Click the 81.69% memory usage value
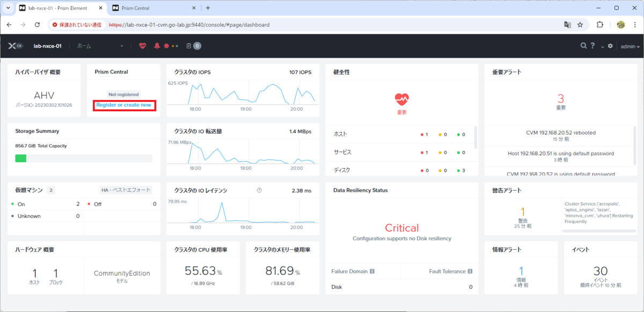Viewport: 644px width, 312px height. click(283, 271)
